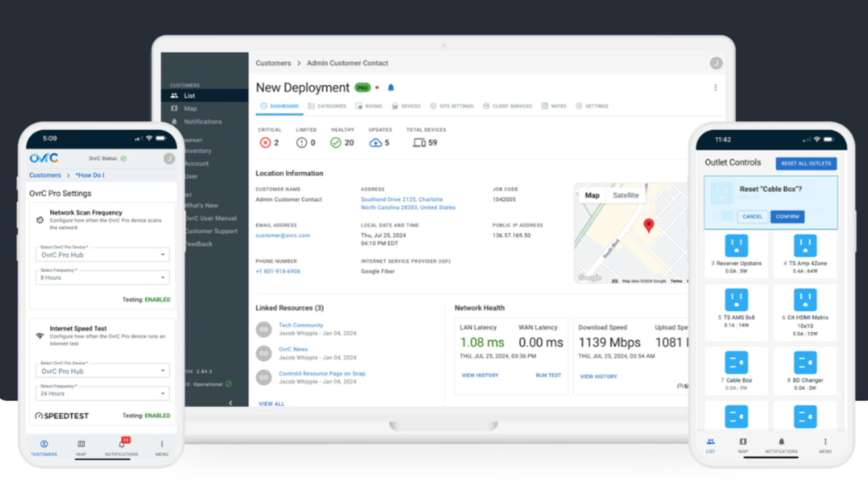This screenshot has height=498, width=868.
Task: Tap Notifications bell with red badge on left phone
Action: tap(122, 444)
